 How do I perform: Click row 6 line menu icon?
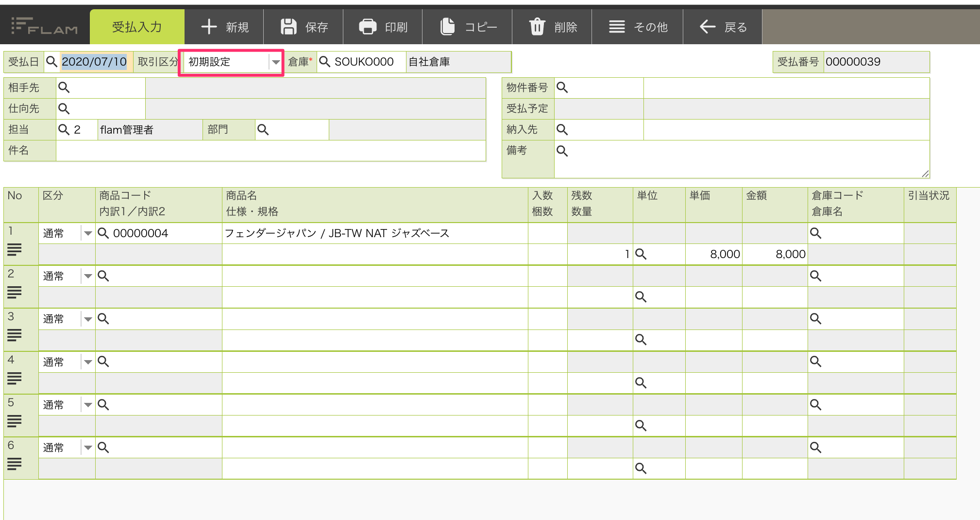(x=15, y=464)
